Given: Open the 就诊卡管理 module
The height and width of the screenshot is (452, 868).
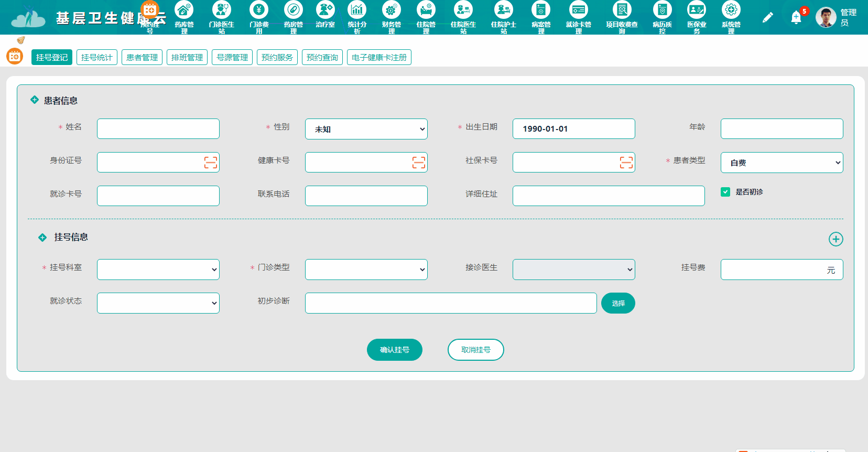Looking at the screenshot, I should [579, 17].
